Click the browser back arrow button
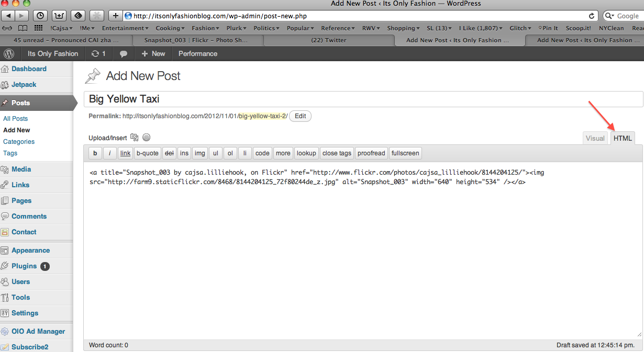Screen dimensions: 644x352 [x=9, y=16]
